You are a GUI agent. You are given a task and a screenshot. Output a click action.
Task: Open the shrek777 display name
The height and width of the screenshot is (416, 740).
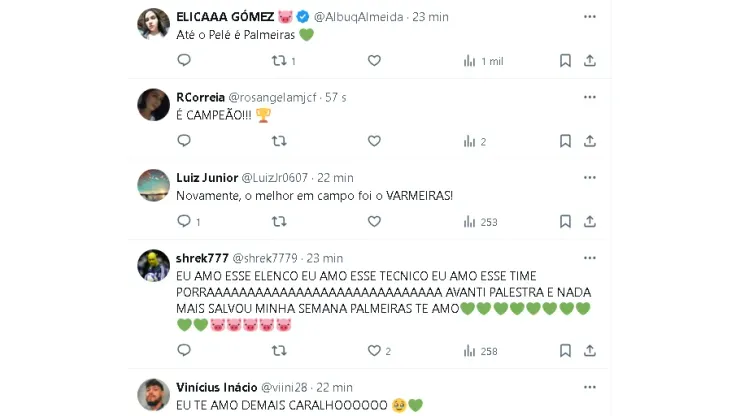coord(202,258)
